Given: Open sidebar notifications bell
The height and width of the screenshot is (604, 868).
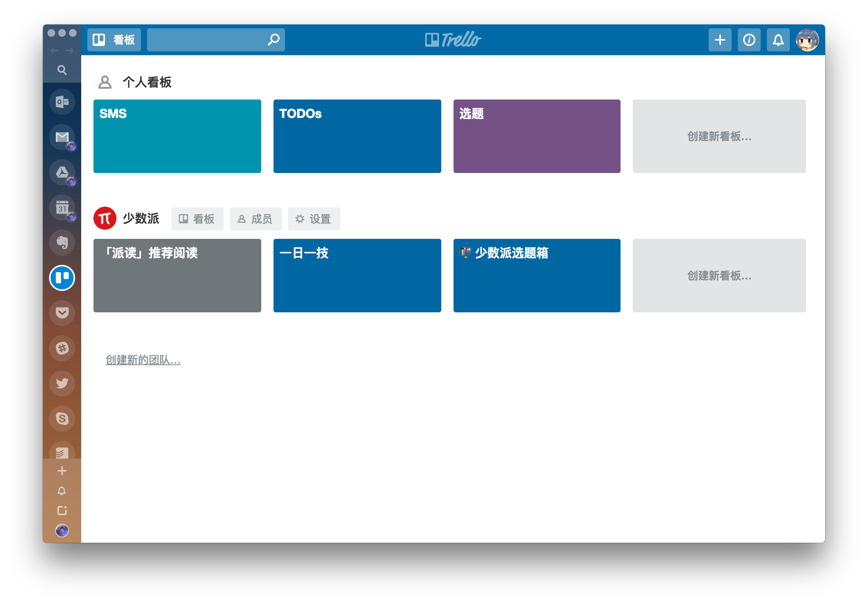Looking at the screenshot, I should coord(62,491).
